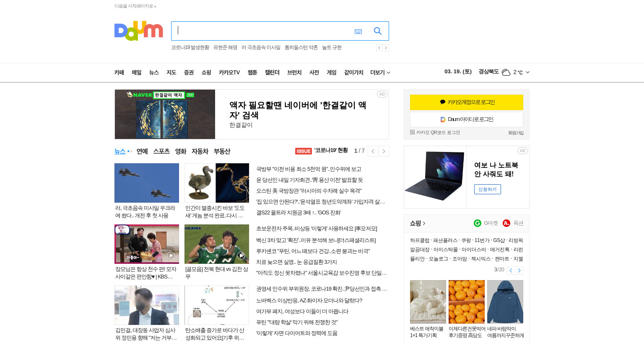Click the Gmarket logo icon

click(478, 223)
